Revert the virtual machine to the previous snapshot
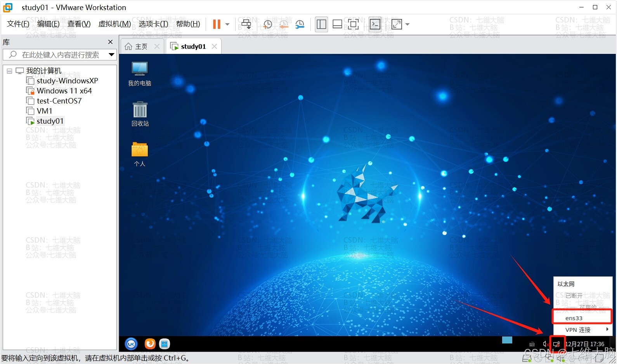 (x=284, y=24)
